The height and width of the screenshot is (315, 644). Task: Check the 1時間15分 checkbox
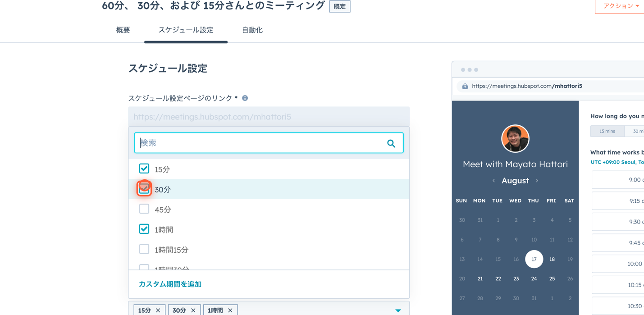point(144,249)
